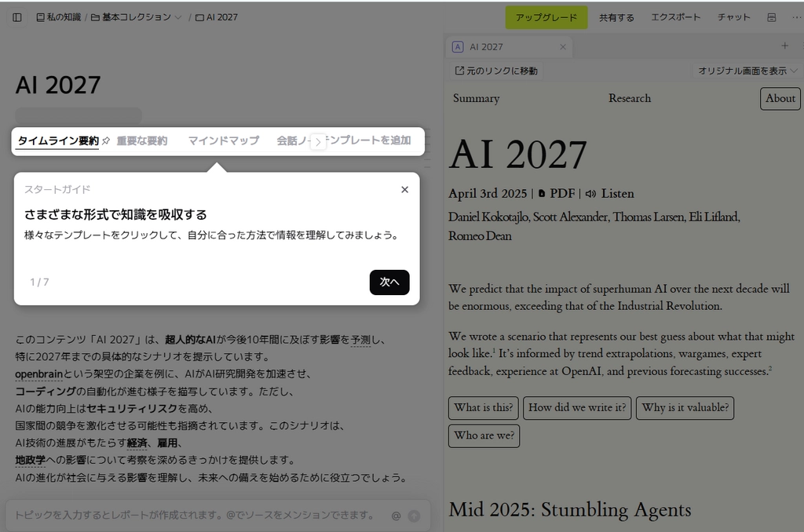
Task: Open the three-dots more options menu
Action: tap(795, 17)
